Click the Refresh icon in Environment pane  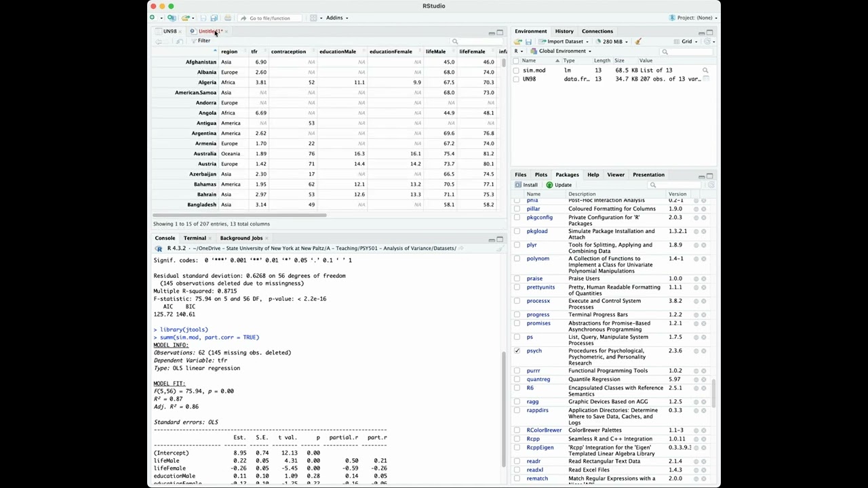coord(707,41)
